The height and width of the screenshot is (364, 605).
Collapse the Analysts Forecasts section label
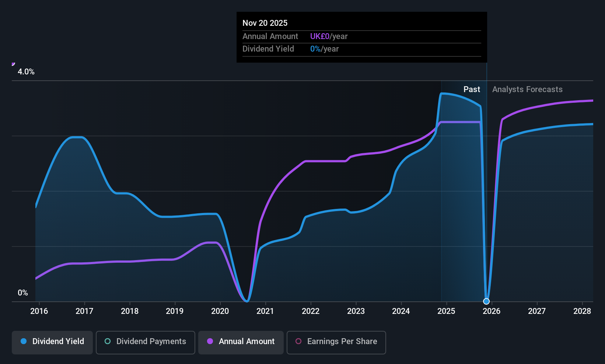pyautogui.click(x=527, y=89)
